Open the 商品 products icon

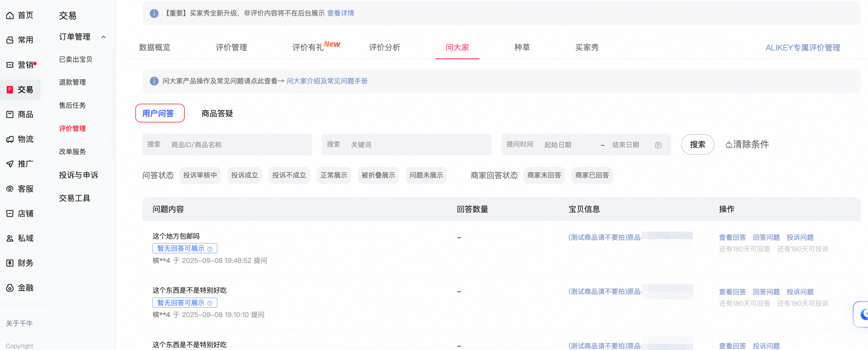(10, 114)
